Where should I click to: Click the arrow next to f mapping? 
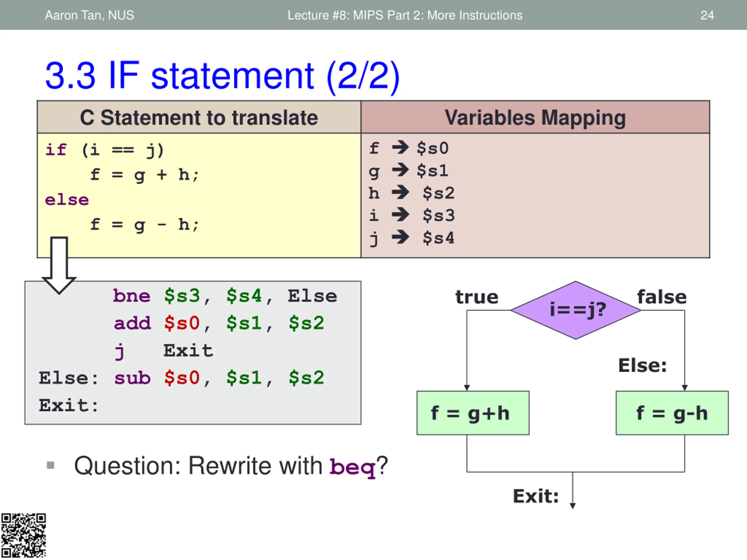pyautogui.click(x=400, y=147)
